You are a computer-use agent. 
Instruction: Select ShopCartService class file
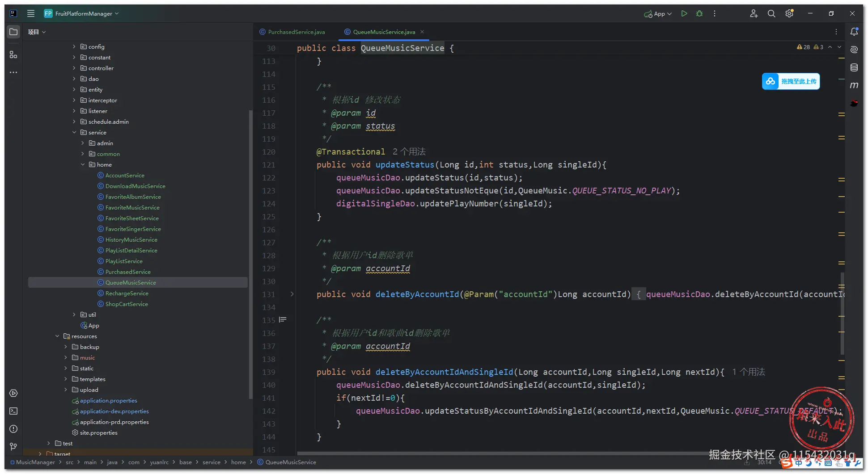127,304
